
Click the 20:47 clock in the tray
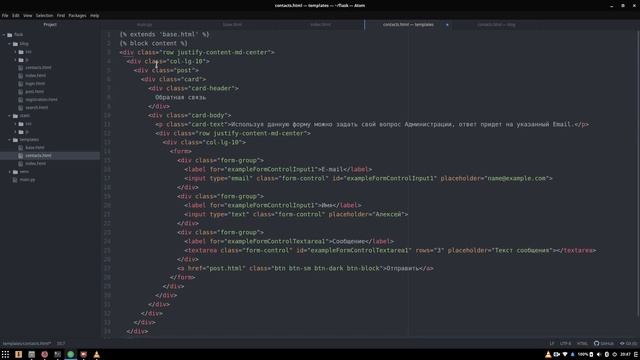click(x=625, y=355)
